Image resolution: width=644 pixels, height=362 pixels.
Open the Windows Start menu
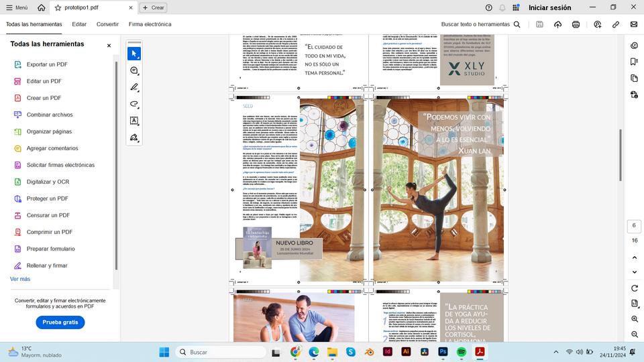(164, 352)
